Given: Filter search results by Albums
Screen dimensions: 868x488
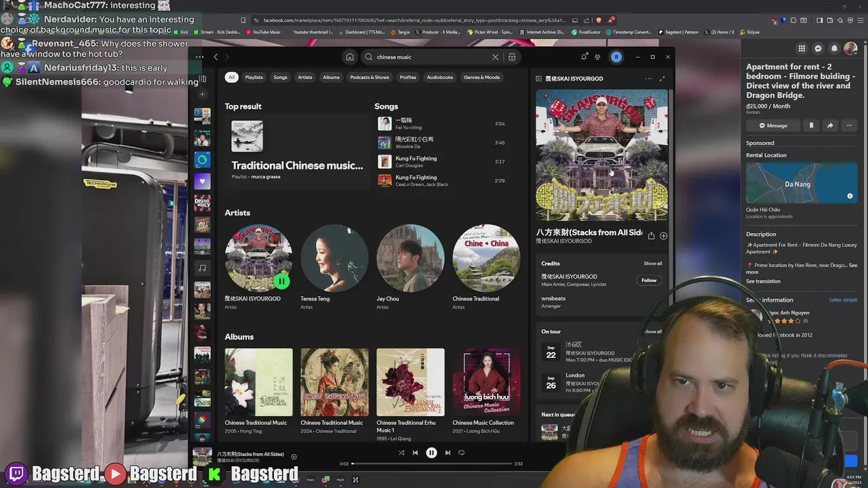Looking at the screenshot, I should [x=331, y=77].
